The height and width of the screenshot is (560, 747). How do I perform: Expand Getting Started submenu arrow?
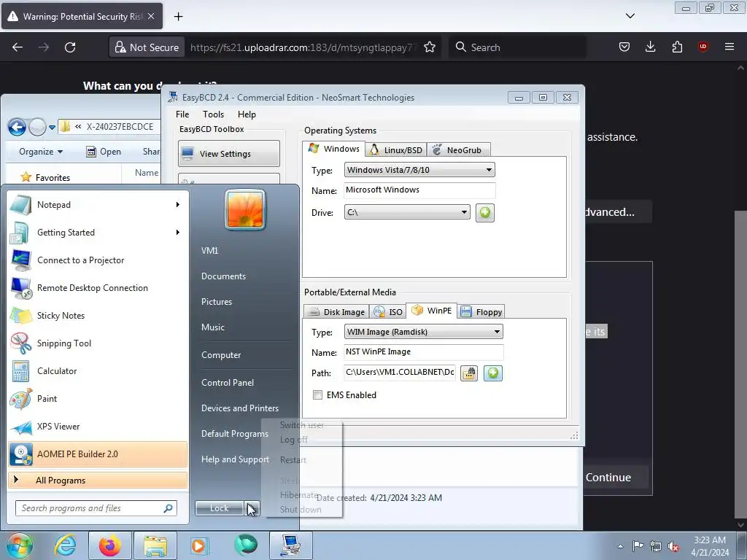click(178, 233)
